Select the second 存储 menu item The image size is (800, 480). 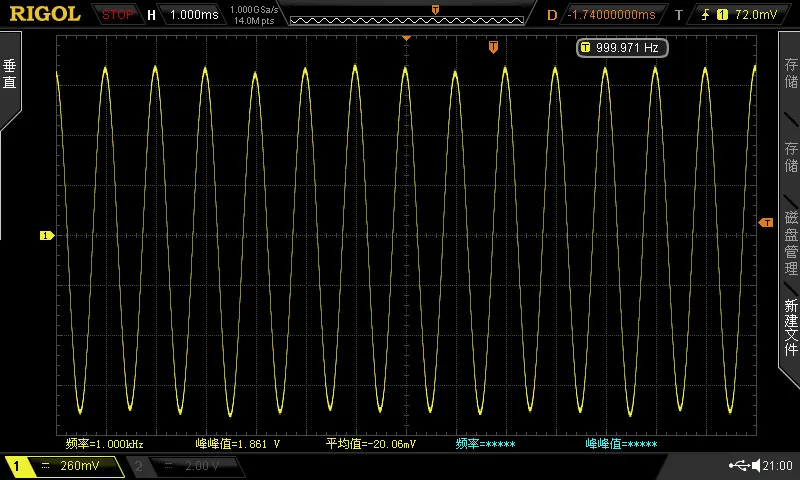tap(790, 157)
